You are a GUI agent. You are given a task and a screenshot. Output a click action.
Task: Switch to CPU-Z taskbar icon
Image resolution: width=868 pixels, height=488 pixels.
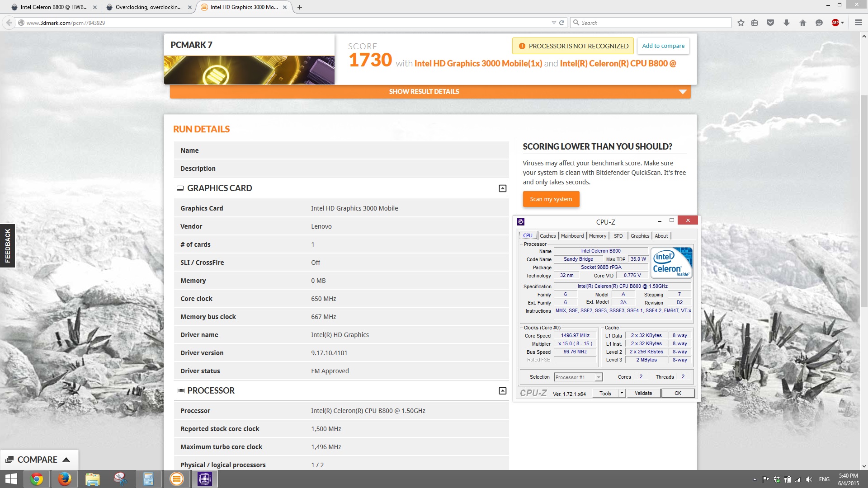pos(204,479)
